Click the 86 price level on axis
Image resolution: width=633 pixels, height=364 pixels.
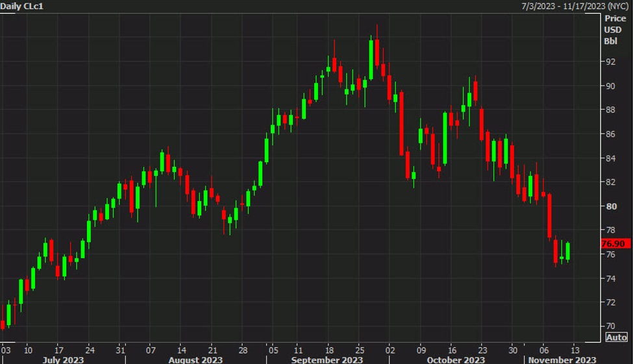(610, 134)
